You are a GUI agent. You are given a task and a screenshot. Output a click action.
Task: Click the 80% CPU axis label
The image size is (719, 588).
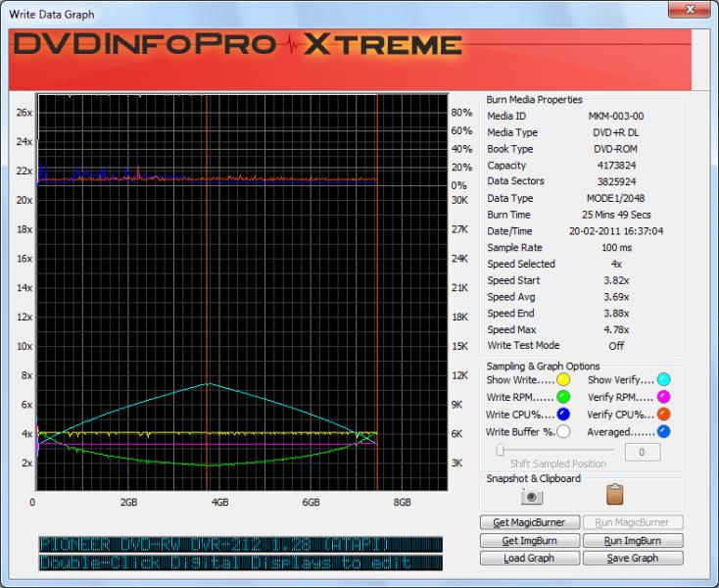click(461, 113)
